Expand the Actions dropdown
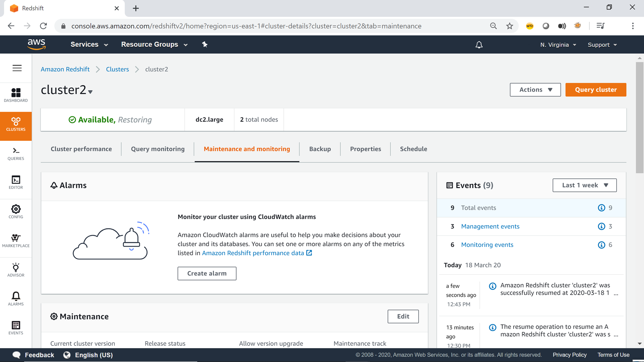 (x=535, y=90)
